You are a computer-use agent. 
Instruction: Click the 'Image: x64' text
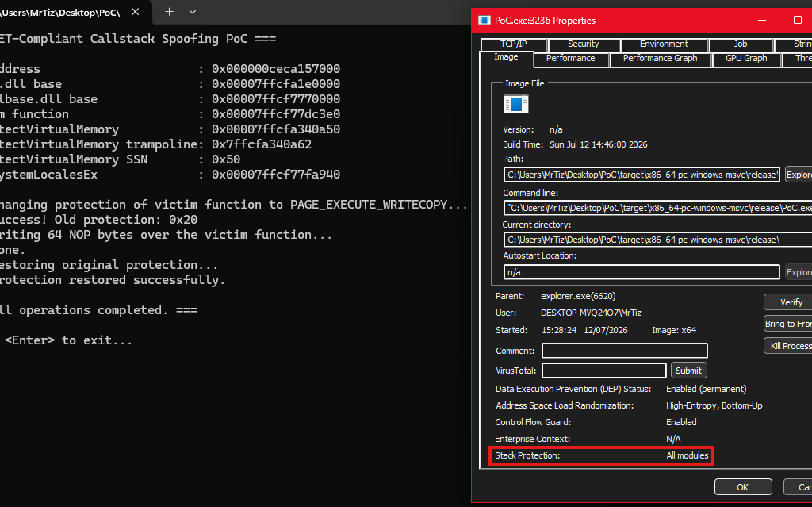674,330
